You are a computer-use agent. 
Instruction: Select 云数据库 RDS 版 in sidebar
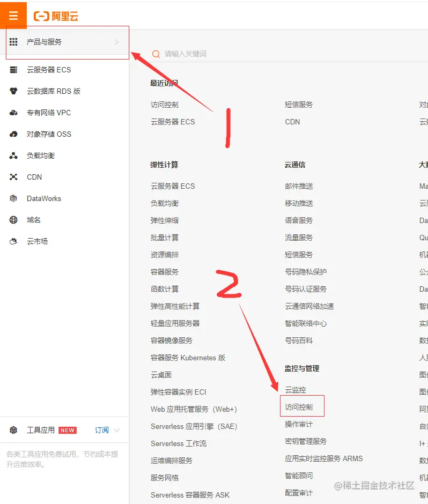tap(54, 91)
